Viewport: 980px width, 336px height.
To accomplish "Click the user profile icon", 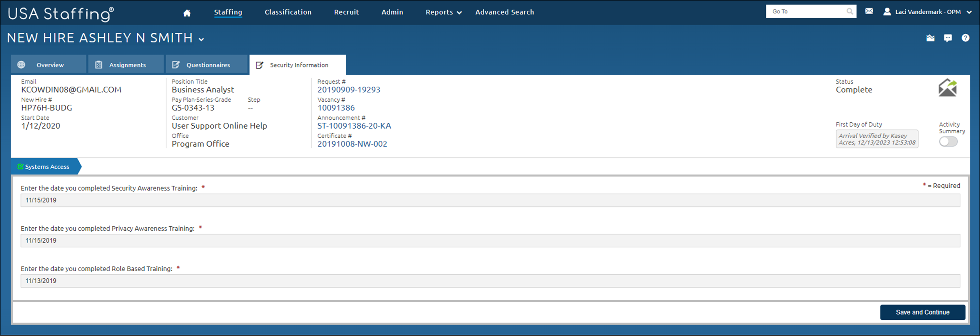I will 887,12.
